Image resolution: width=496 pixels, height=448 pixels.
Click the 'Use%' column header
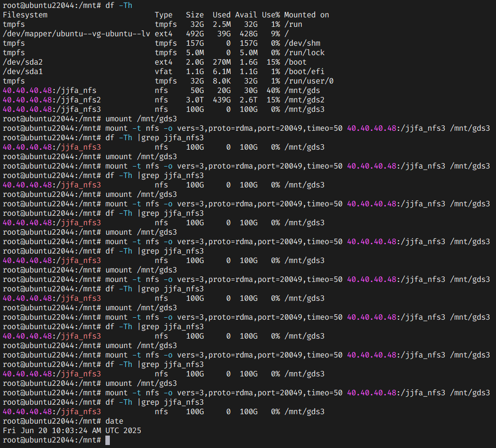click(271, 15)
